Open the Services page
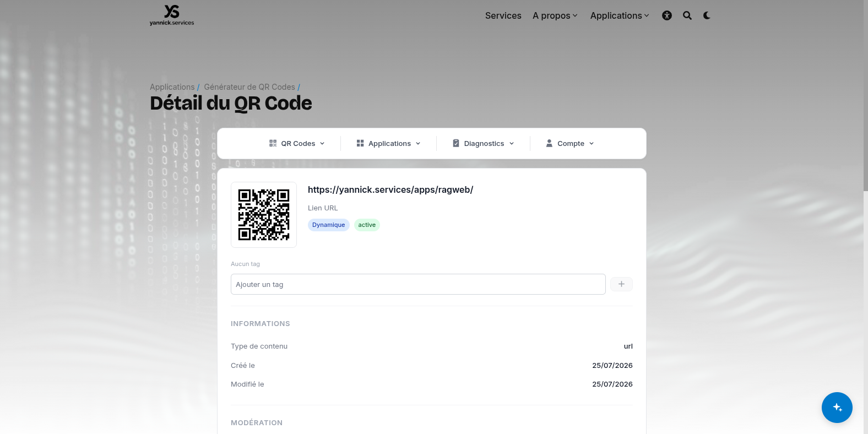Screen dimensions: 868x434 pos(503,15)
